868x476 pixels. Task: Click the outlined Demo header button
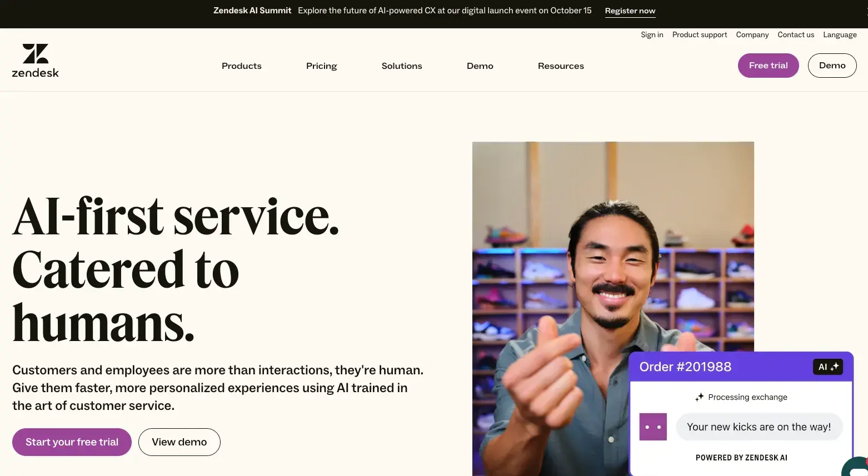831,66
